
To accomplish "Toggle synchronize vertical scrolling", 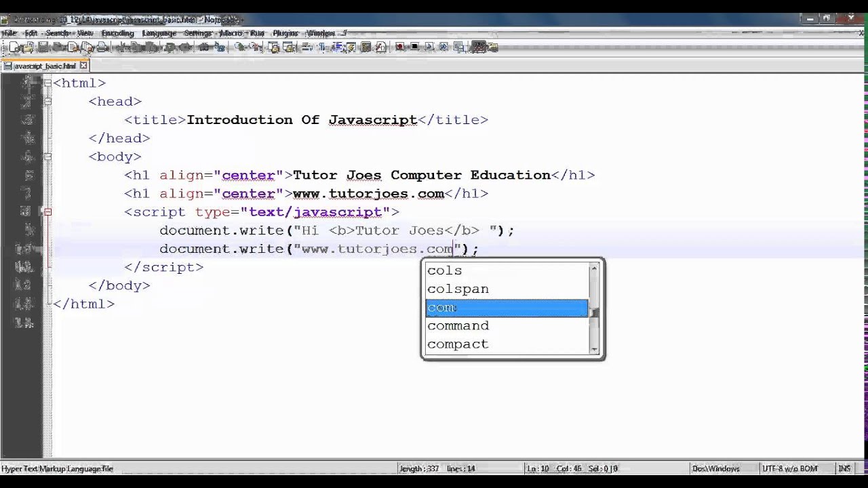I will [274, 47].
